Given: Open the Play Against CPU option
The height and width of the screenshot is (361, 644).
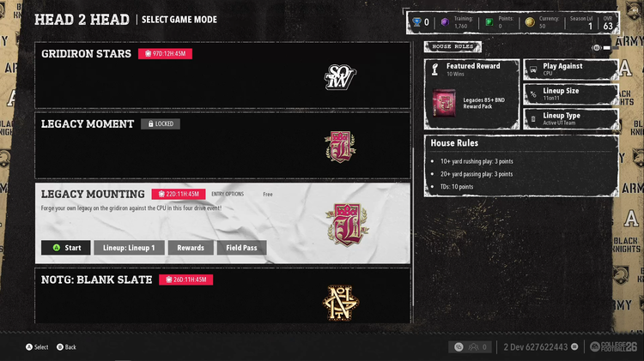Looking at the screenshot, I should (571, 69).
